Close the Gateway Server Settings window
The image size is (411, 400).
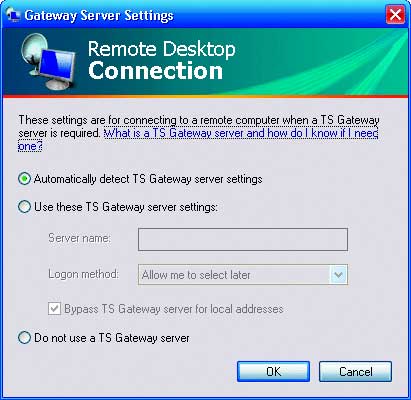coord(395,15)
